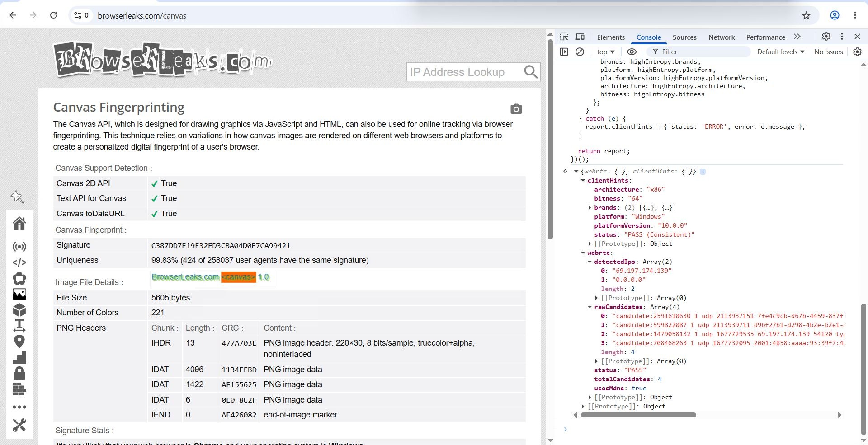Open the image picture icon in sidebar
Viewport: 868px width, 445px height.
click(19, 294)
